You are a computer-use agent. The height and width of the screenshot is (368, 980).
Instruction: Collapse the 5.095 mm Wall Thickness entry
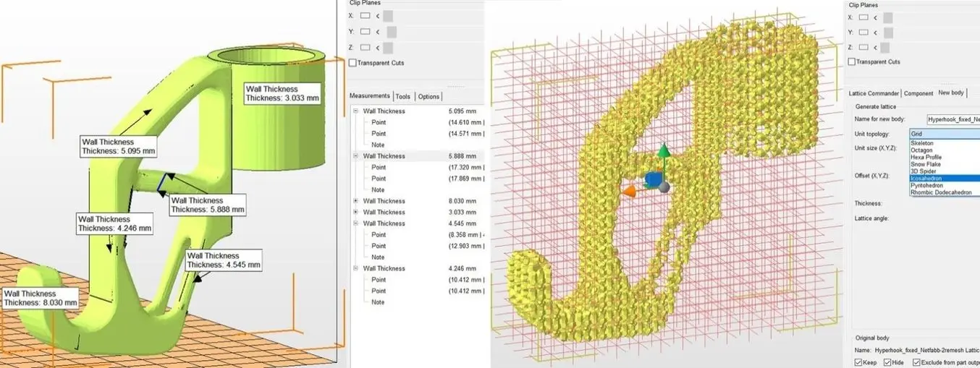(x=355, y=111)
